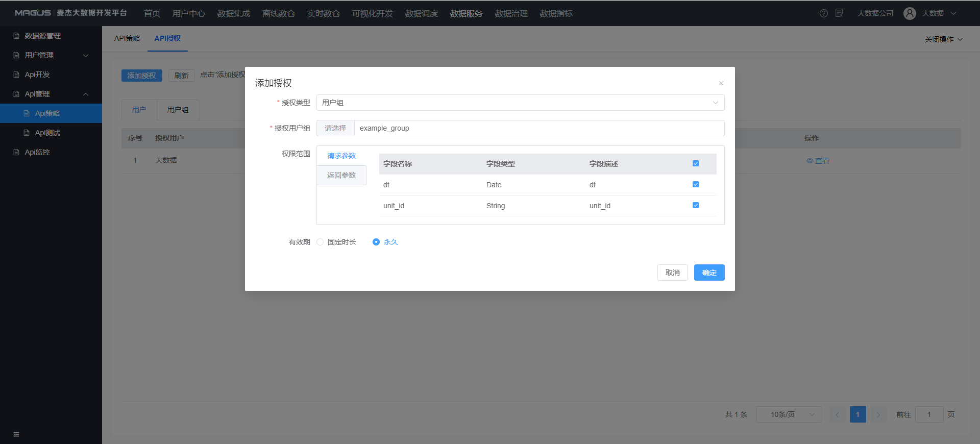Click the 大数据 cell in table

click(x=166, y=160)
